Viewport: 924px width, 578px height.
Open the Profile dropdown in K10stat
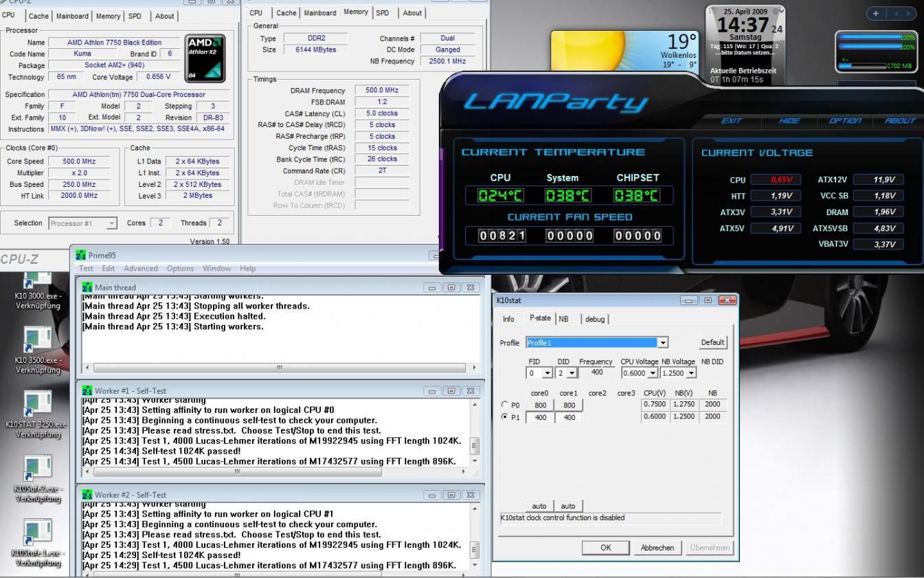coord(663,342)
